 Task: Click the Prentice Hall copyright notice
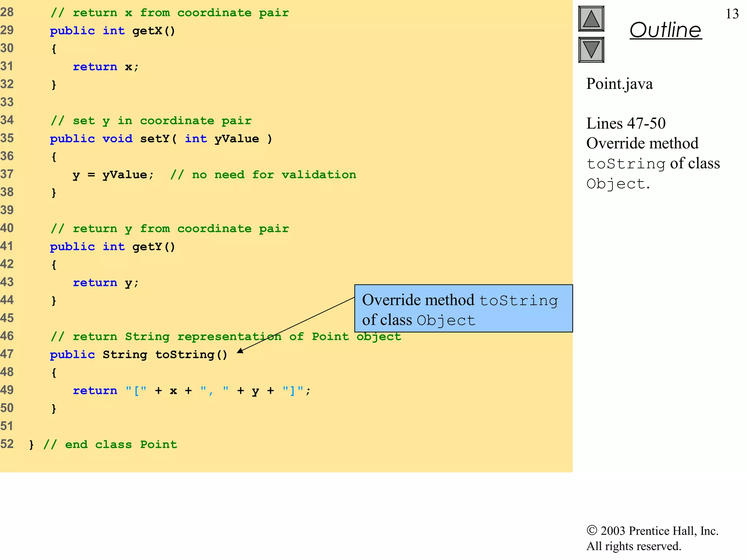(x=652, y=538)
